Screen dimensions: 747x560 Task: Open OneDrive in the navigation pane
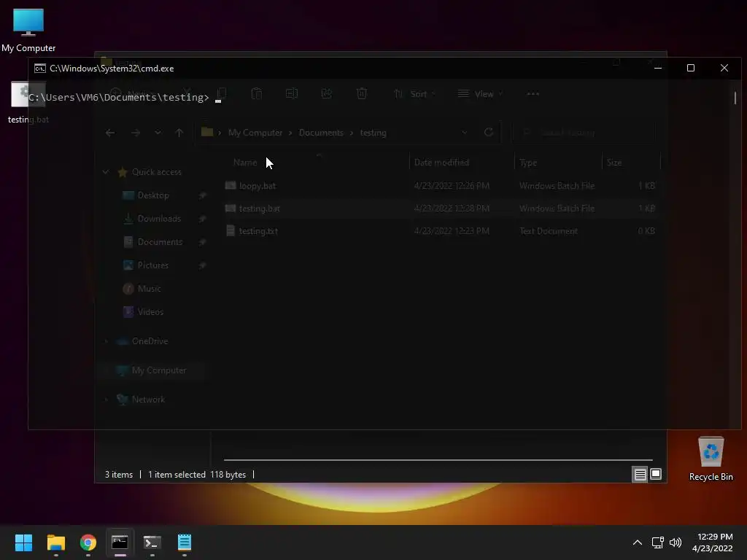pos(150,341)
